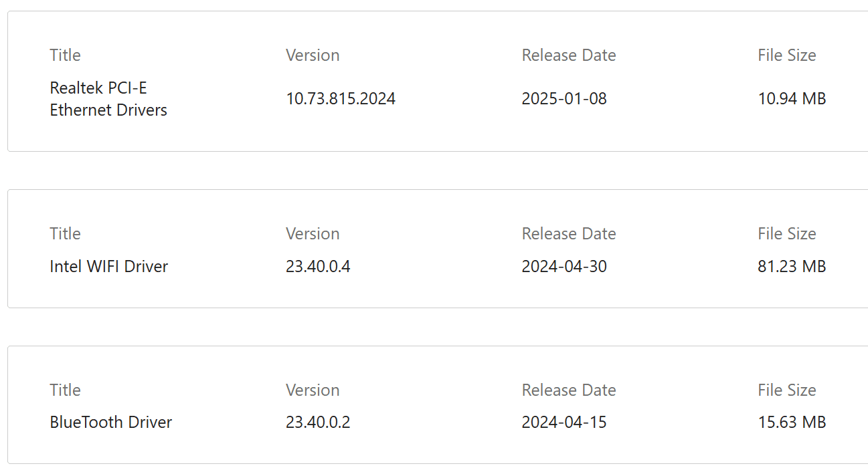This screenshot has width=868, height=472.
Task: Click the Realtek PCI-E Ethernet Drivers title
Action: 108,99
